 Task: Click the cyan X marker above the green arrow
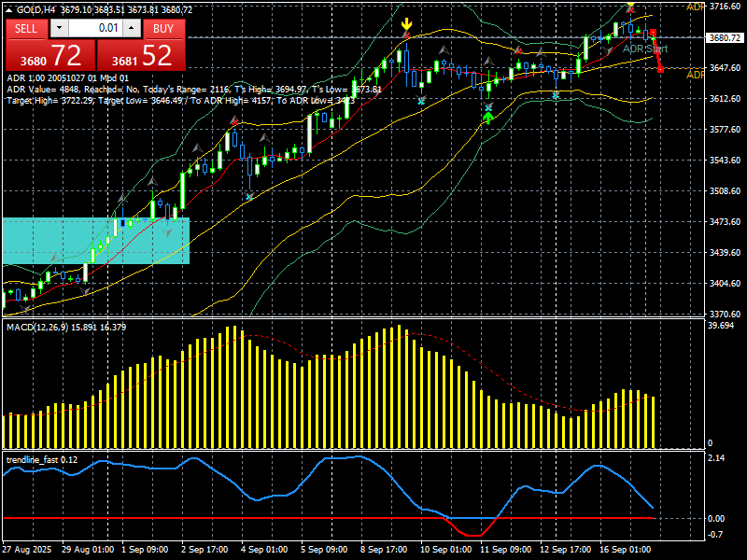[x=487, y=106]
